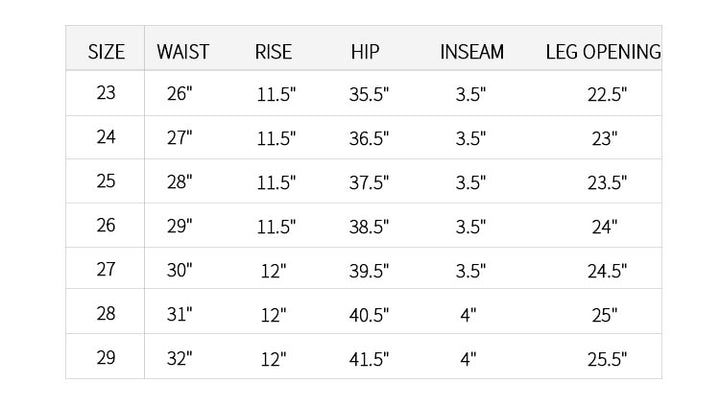This screenshot has width=720, height=408.
Task: Select size 25 row label
Action: [106, 182]
